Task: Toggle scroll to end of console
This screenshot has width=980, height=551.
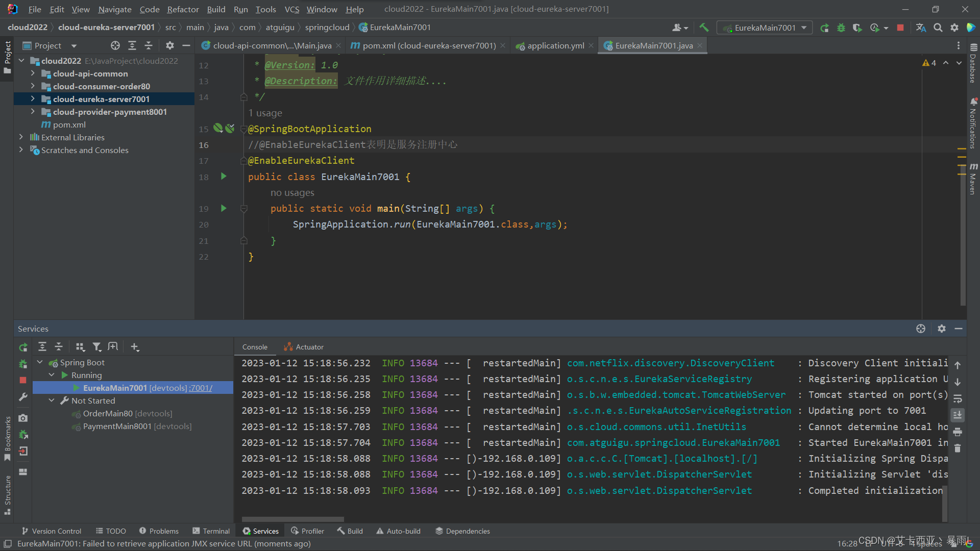Action: click(x=958, y=415)
